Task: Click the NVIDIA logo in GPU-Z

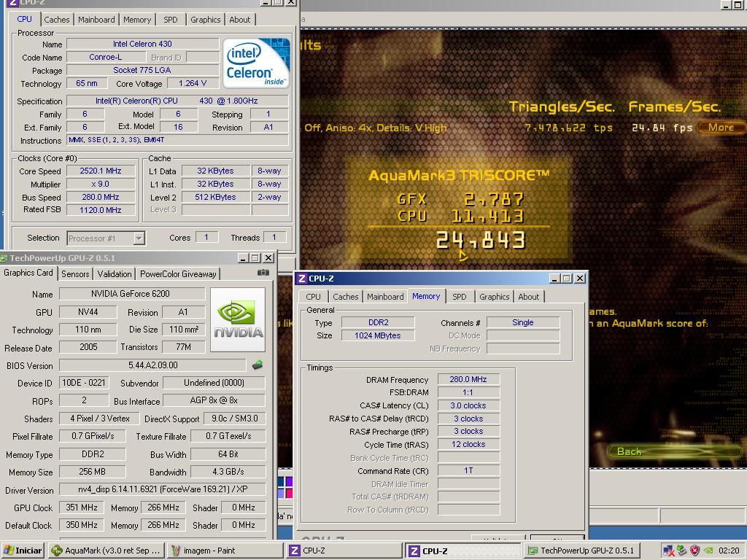Action: tap(238, 320)
